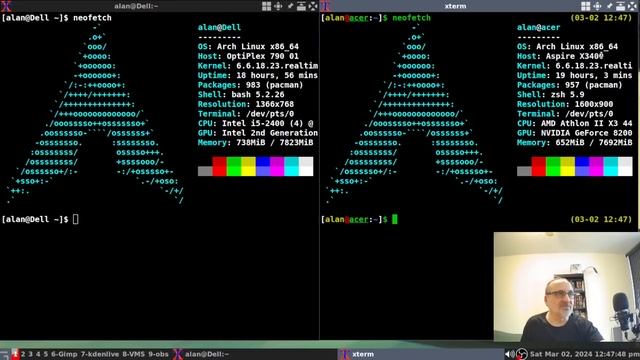Click the neofetch command in alan@Dell terminal
Screen dimensions: 640x360
tap(92, 18)
